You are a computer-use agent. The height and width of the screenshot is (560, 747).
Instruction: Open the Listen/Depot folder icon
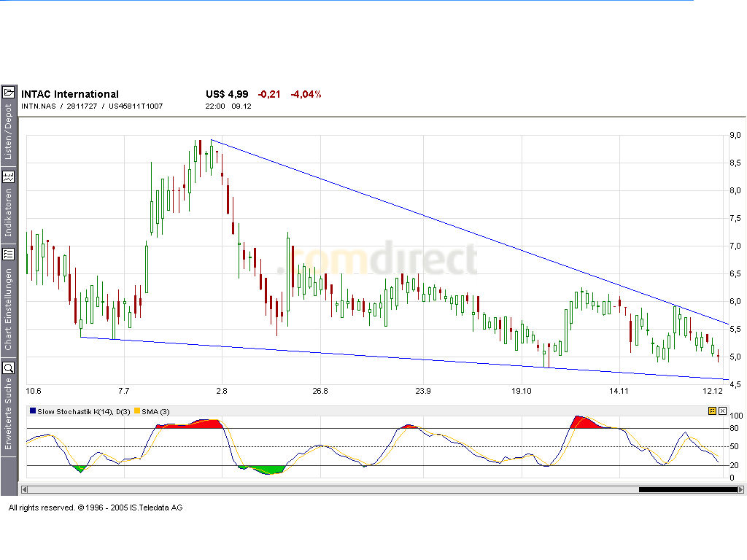(x=9, y=92)
